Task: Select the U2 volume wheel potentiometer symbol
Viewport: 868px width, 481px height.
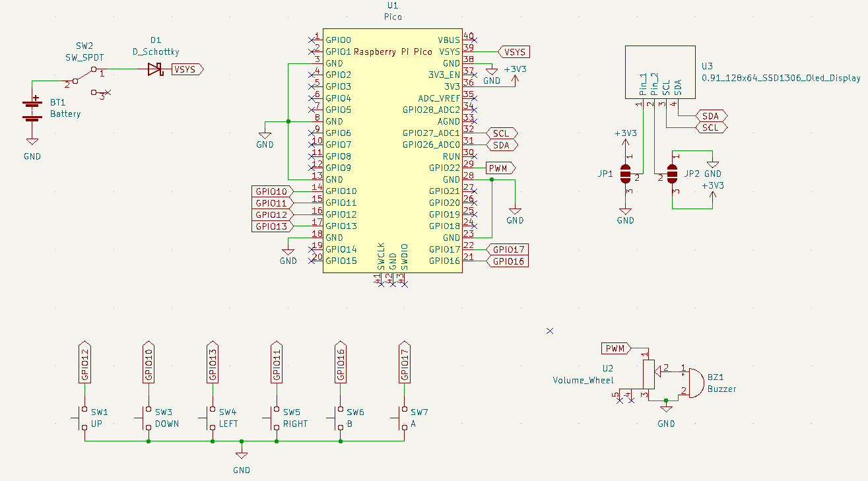Action: pyautogui.click(x=650, y=376)
